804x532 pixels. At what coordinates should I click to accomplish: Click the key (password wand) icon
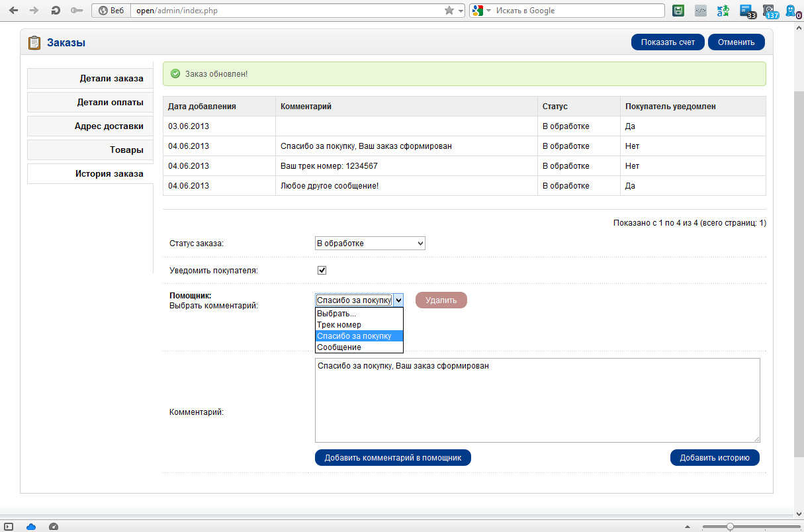(77, 11)
